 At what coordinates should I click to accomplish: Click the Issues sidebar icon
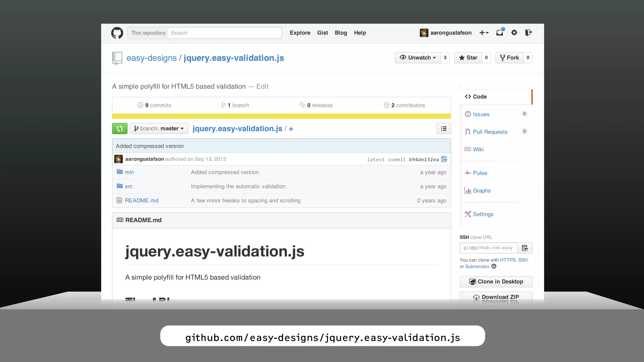coord(468,114)
